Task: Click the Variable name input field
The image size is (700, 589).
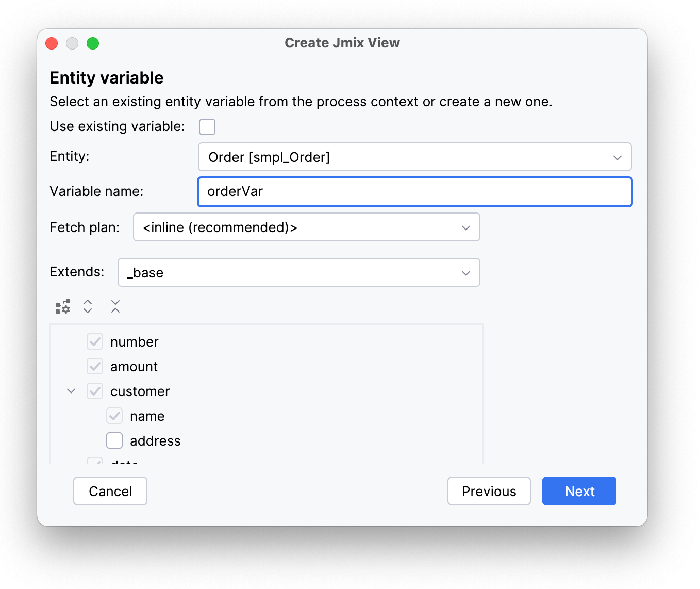Action: click(x=414, y=192)
